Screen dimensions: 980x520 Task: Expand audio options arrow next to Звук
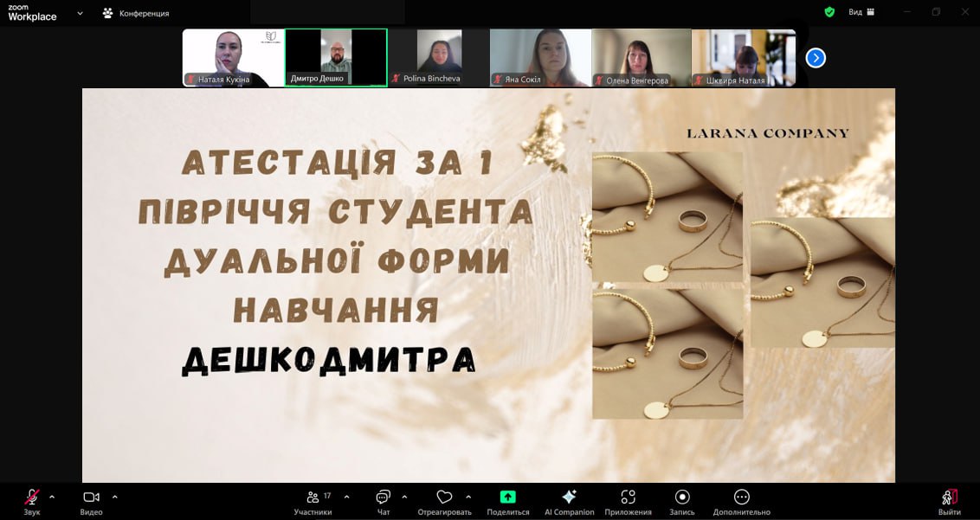coord(52,498)
